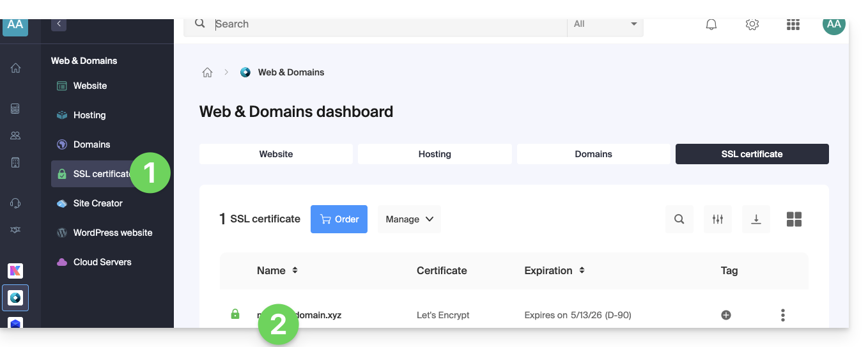
Task: Switch to the Domains tab
Action: pyautogui.click(x=593, y=154)
